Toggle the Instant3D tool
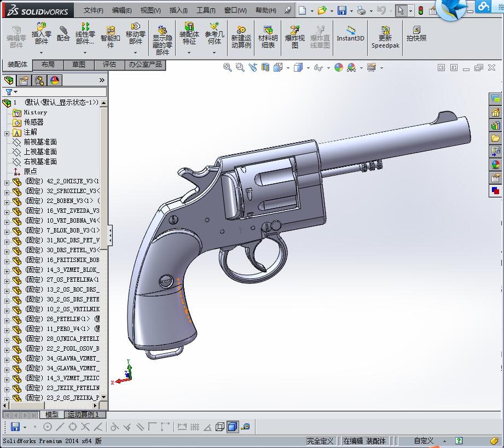Image resolution: width=504 pixels, height=448 pixels. [350, 34]
